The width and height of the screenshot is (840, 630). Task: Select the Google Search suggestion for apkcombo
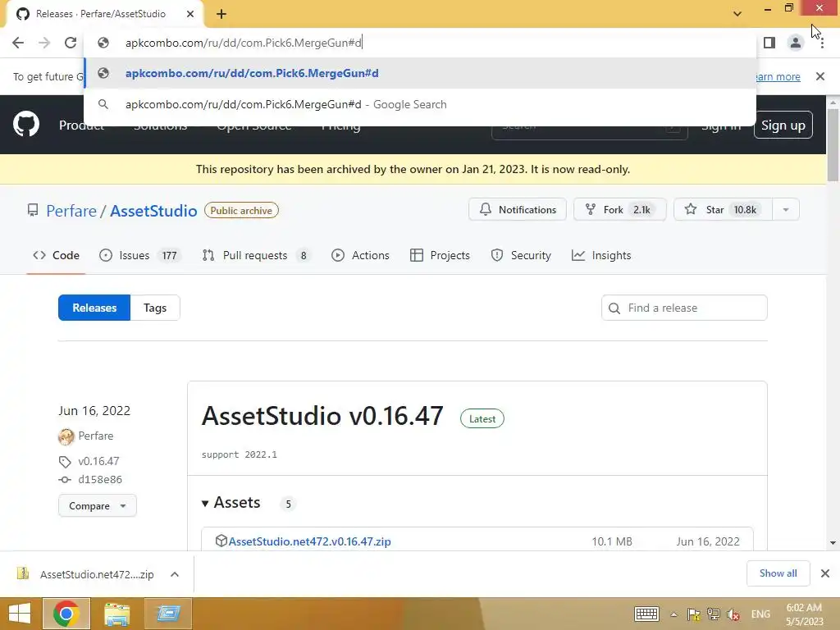pyautogui.click(x=420, y=104)
